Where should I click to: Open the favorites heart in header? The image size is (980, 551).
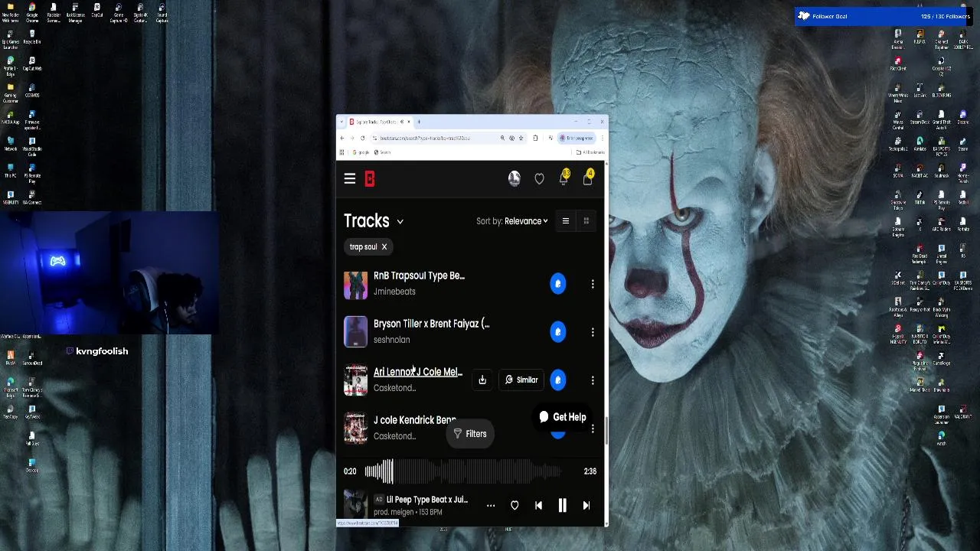pyautogui.click(x=539, y=179)
